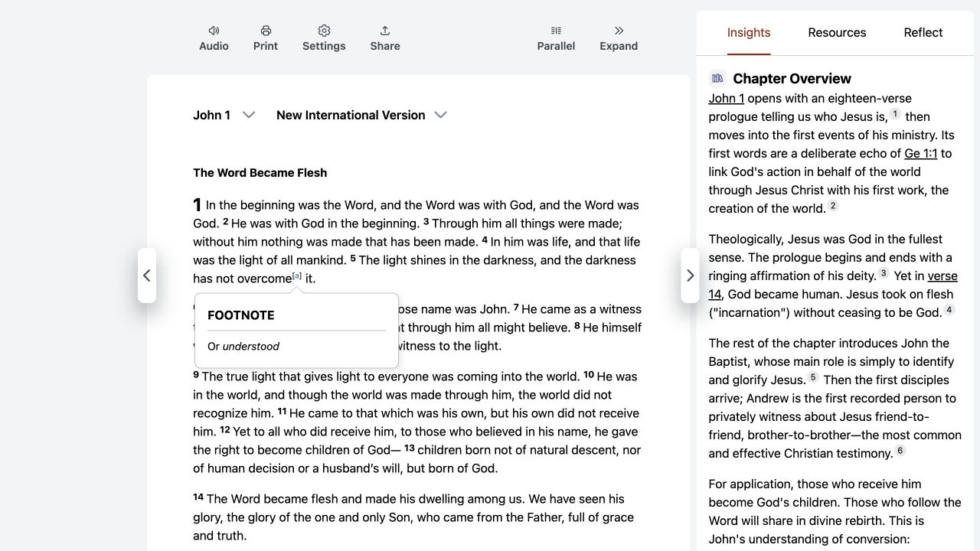Click the Chapter Overview books icon
Viewport: 980px width, 551px height.
(x=717, y=78)
